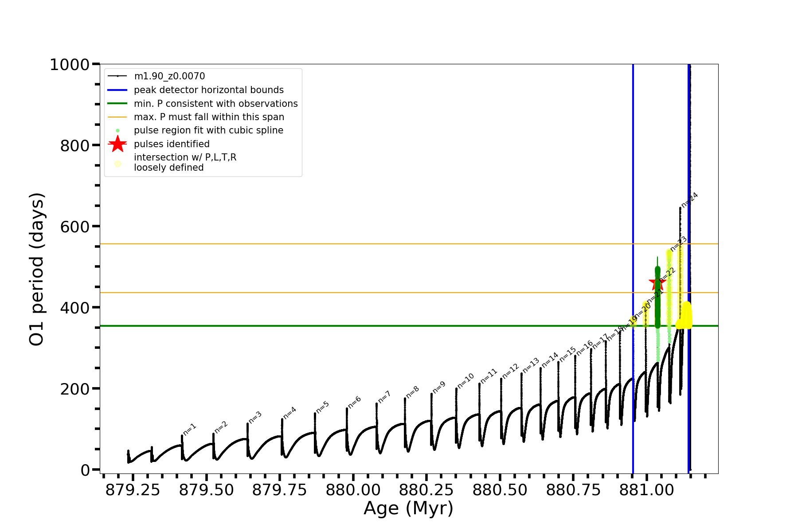Click the red star pulse marker on the curve
The image size is (798, 532).
click(657, 282)
